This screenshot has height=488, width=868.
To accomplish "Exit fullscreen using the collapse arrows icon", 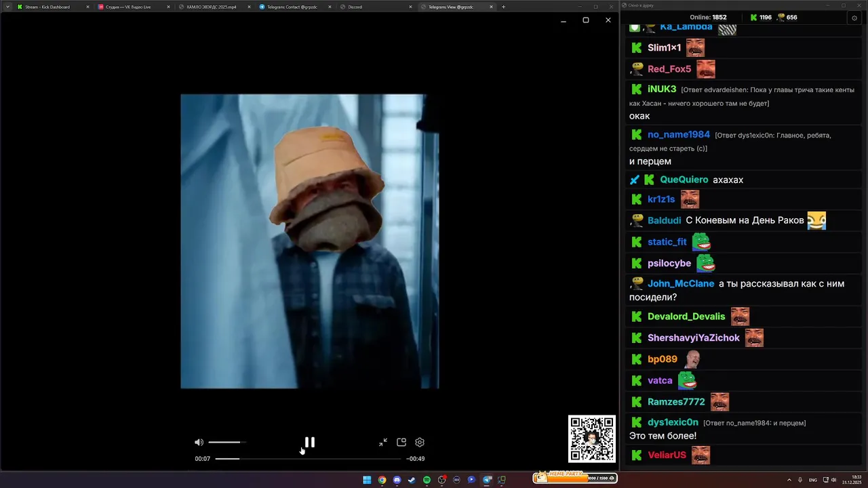I will (383, 442).
